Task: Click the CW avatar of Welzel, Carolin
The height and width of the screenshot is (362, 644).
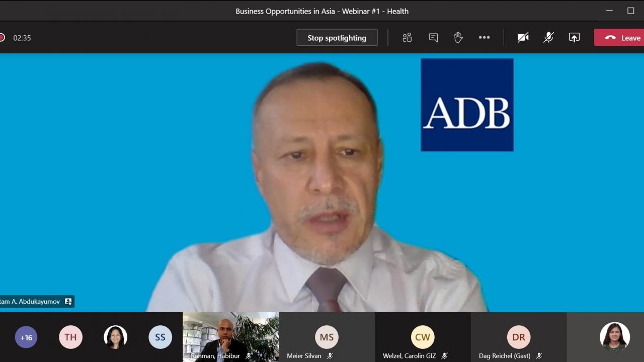Action: pyautogui.click(x=423, y=337)
